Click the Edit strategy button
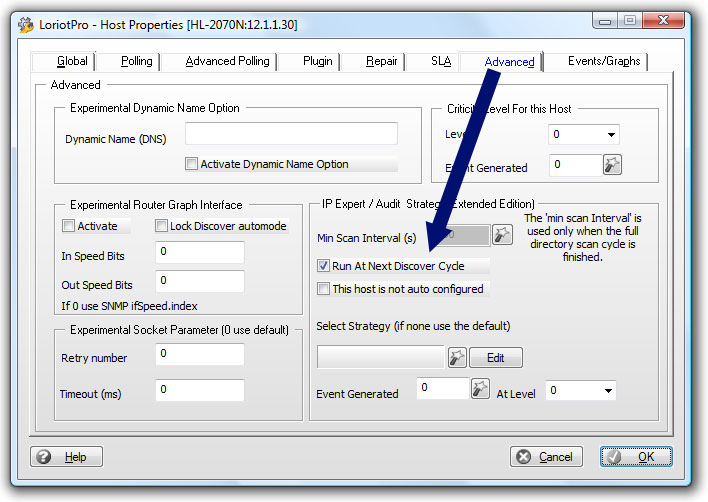708x502 pixels. (x=496, y=358)
